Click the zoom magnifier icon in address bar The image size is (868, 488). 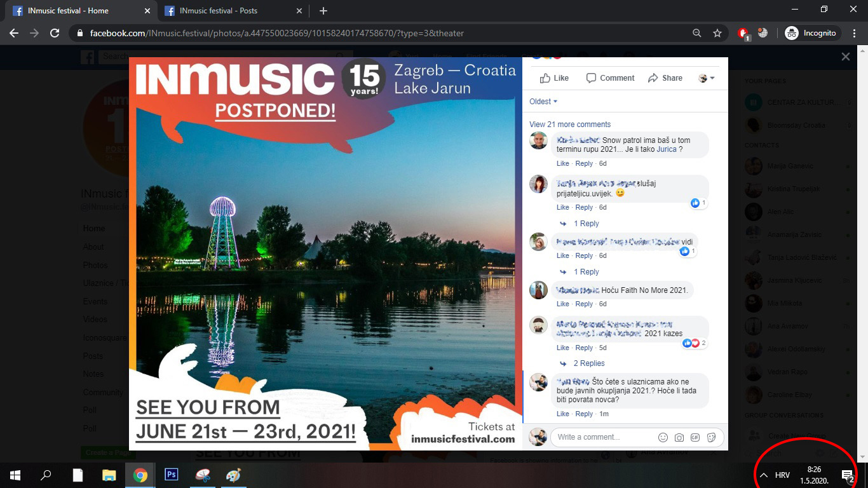(697, 33)
